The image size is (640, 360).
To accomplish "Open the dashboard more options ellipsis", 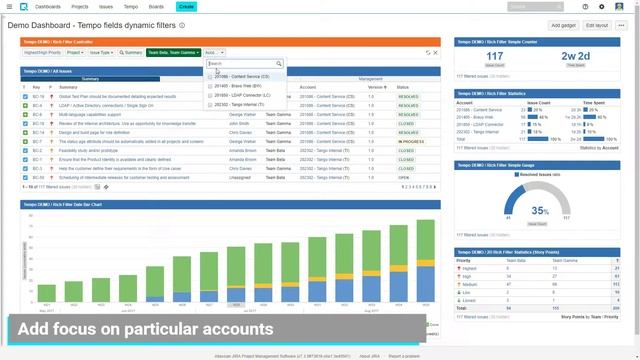I will (x=621, y=25).
